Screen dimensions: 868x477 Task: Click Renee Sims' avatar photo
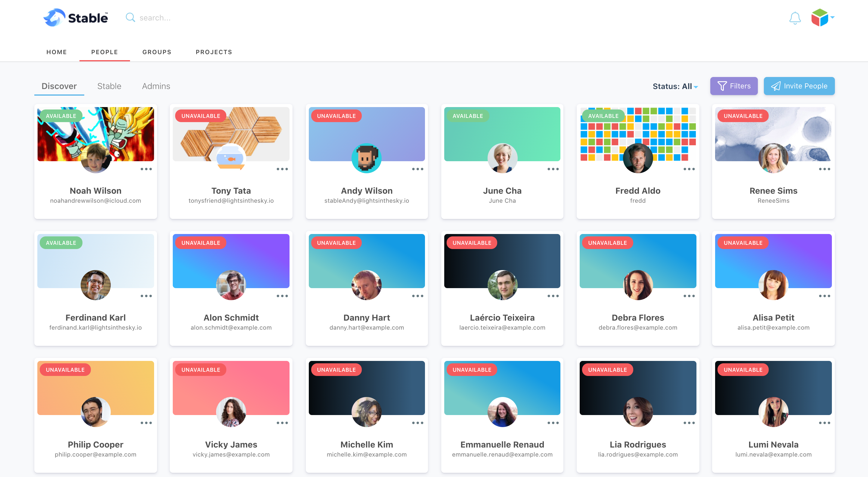coord(773,158)
